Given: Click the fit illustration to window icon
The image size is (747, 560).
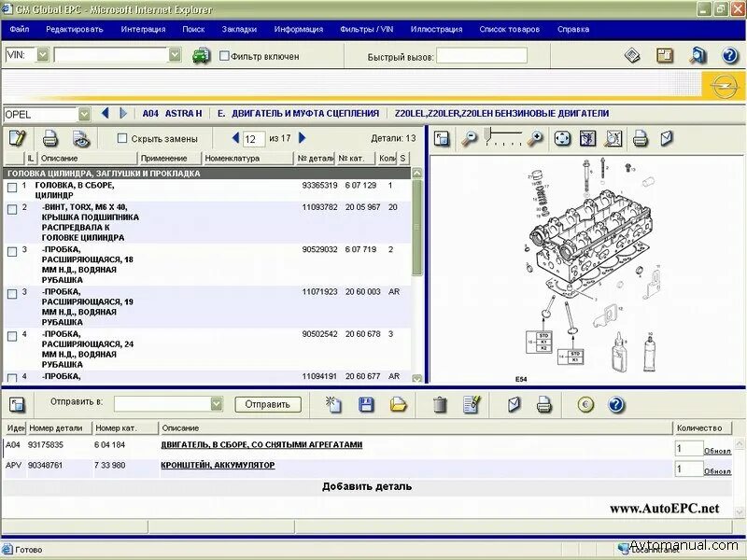Looking at the screenshot, I should (x=563, y=138).
